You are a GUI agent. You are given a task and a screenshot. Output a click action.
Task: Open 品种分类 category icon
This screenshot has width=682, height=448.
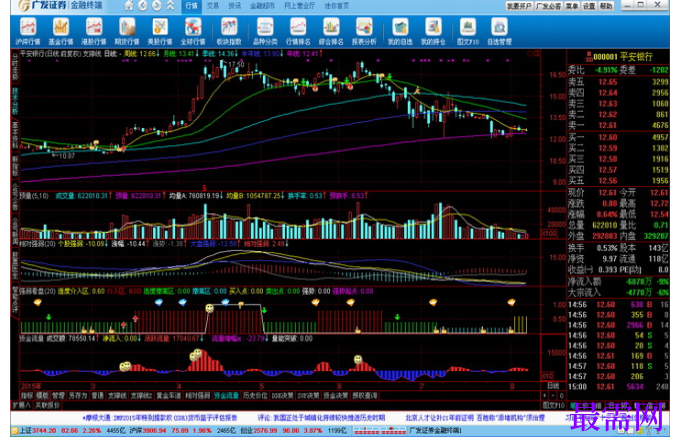[x=265, y=31]
